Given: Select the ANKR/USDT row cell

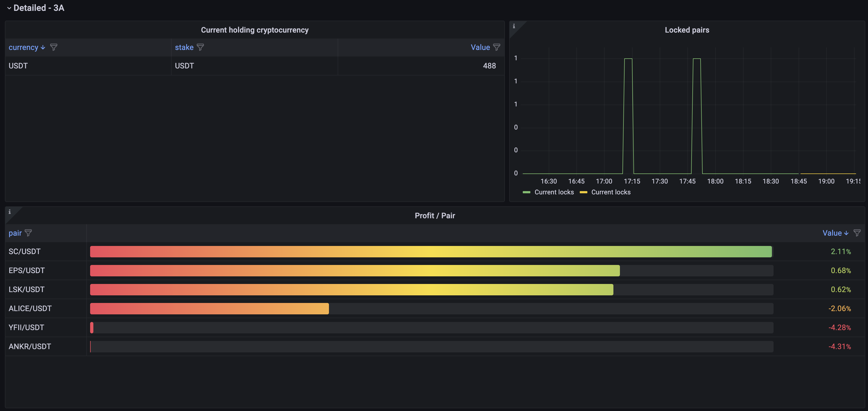Looking at the screenshot, I should point(30,346).
